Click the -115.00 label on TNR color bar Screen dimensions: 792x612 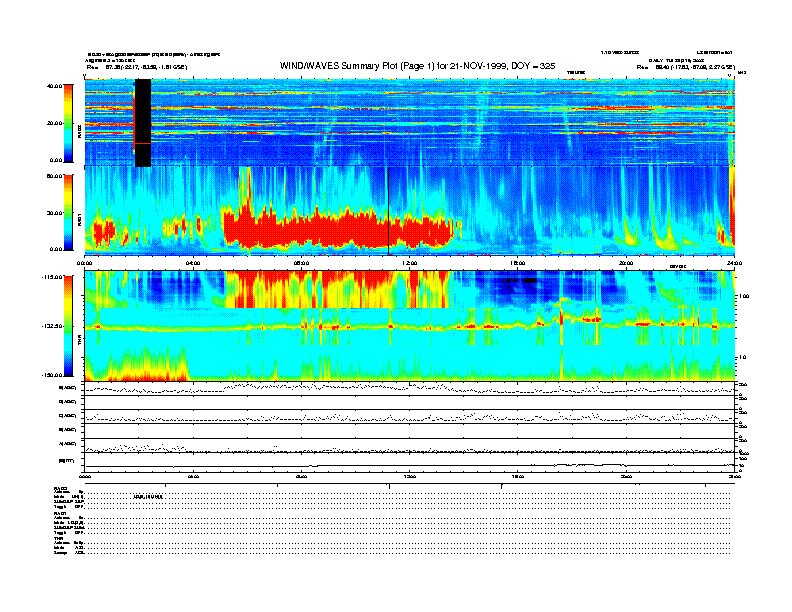[53, 277]
